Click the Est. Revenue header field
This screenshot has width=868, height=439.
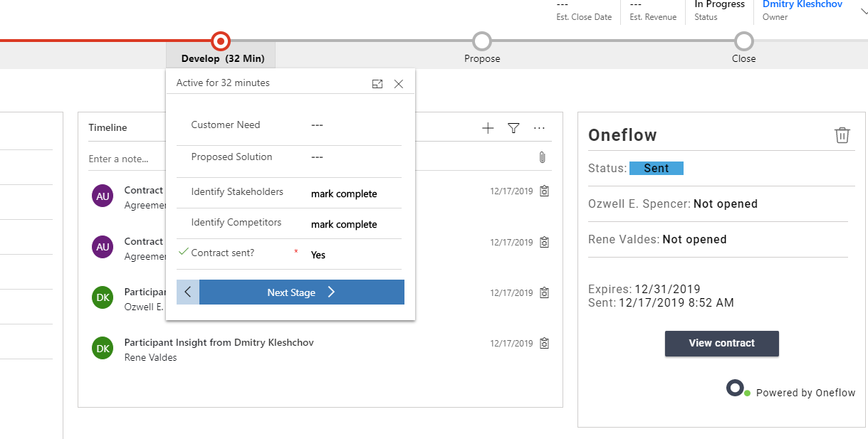tap(653, 10)
